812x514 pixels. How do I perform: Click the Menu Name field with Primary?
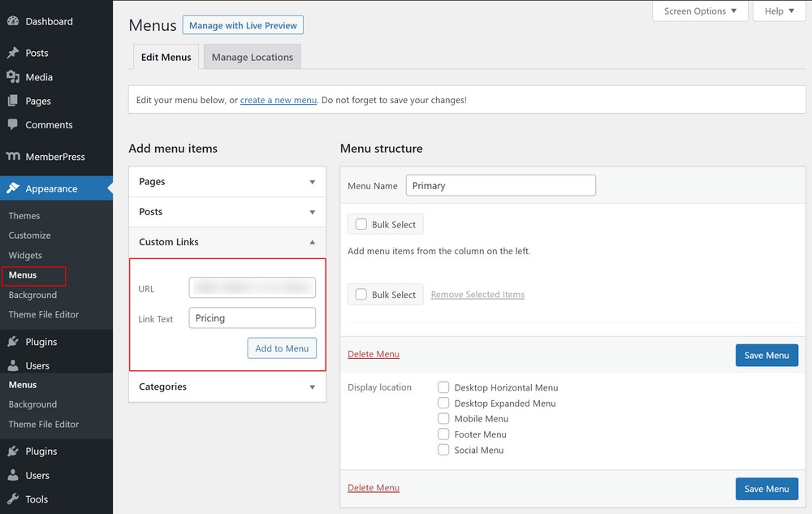[x=501, y=185]
